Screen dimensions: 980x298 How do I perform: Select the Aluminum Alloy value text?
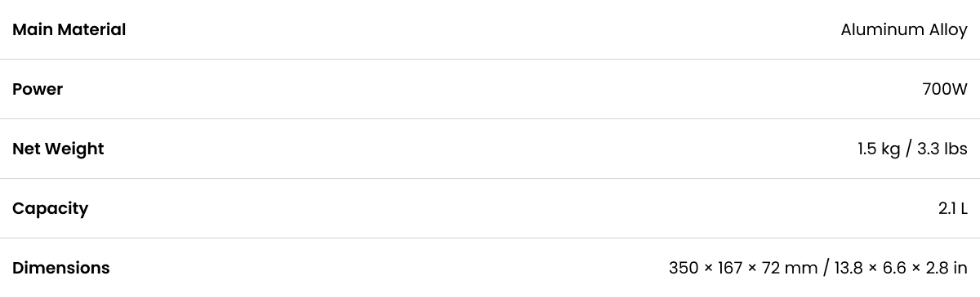coord(904,29)
